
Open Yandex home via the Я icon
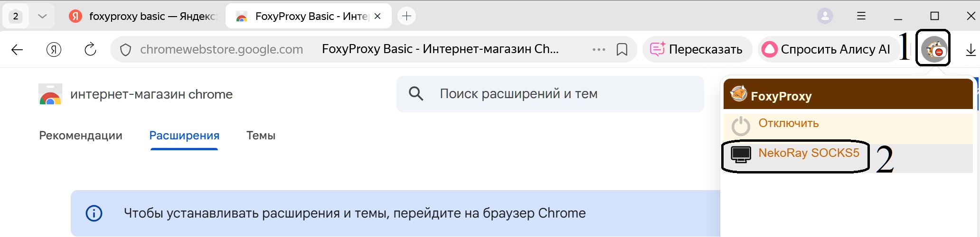[54, 49]
